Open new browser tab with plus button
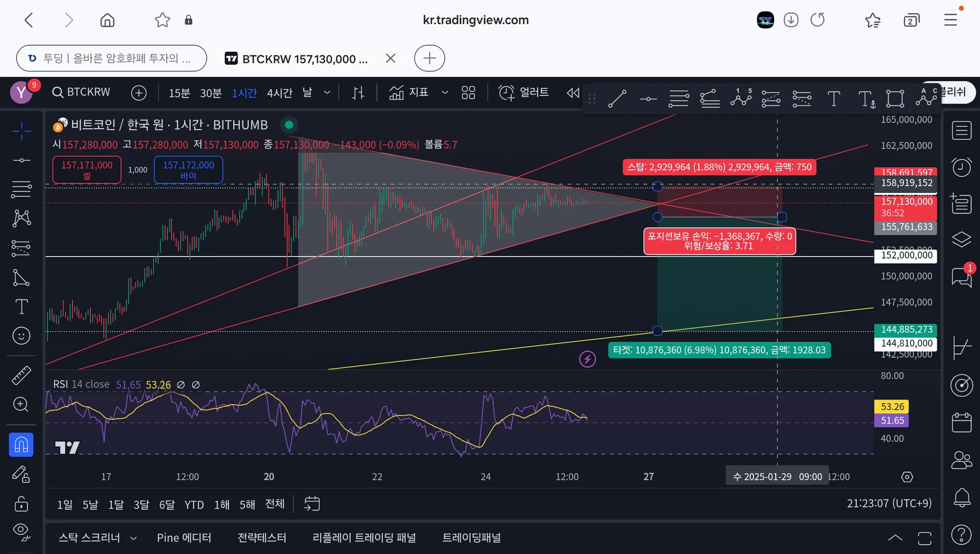The width and height of the screenshot is (980, 554). [x=430, y=58]
